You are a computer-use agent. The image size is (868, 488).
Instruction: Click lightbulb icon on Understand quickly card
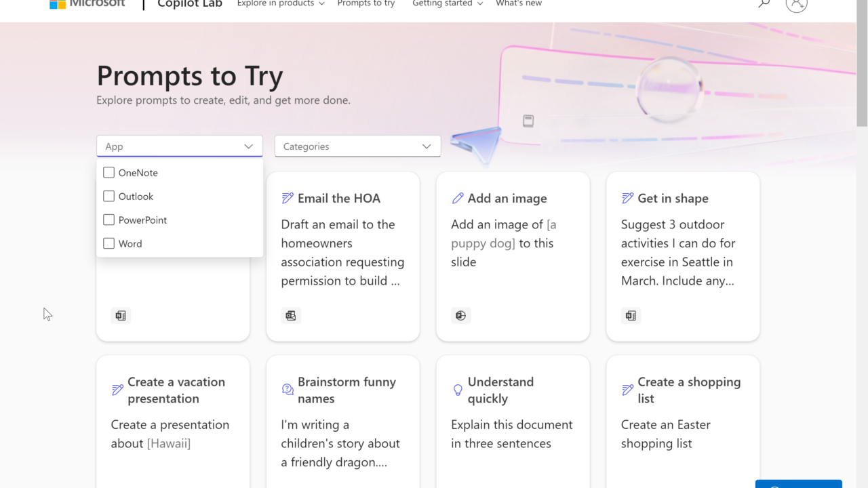coord(458,390)
